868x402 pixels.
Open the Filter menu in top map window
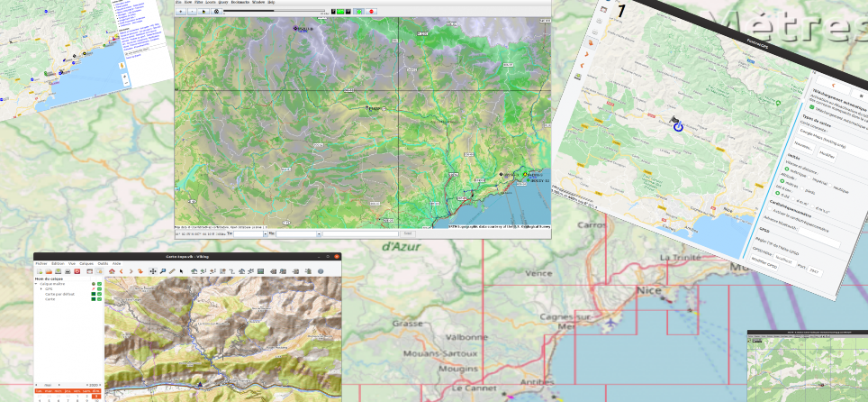199,2
